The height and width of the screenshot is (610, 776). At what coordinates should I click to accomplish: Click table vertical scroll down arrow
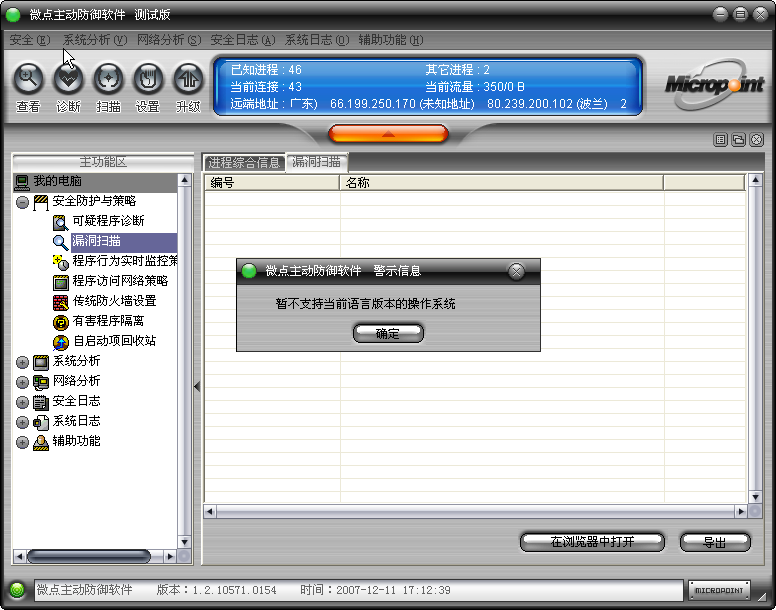click(x=755, y=497)
